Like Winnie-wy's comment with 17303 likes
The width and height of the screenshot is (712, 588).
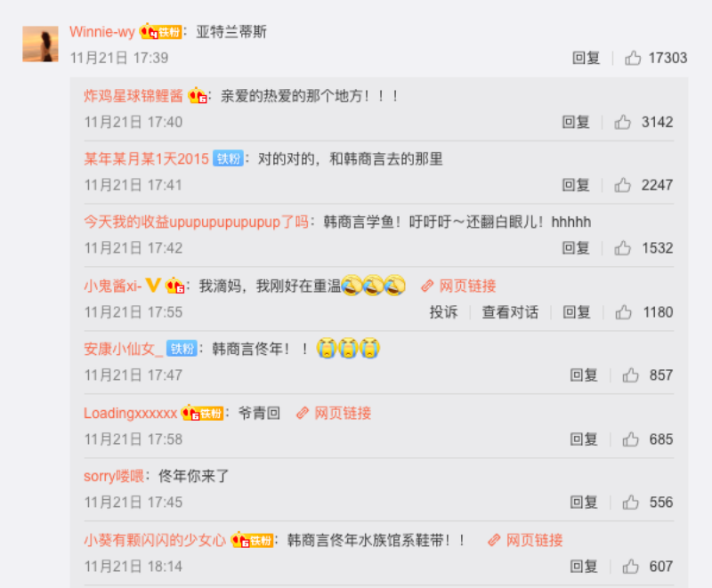click(633, 58)
